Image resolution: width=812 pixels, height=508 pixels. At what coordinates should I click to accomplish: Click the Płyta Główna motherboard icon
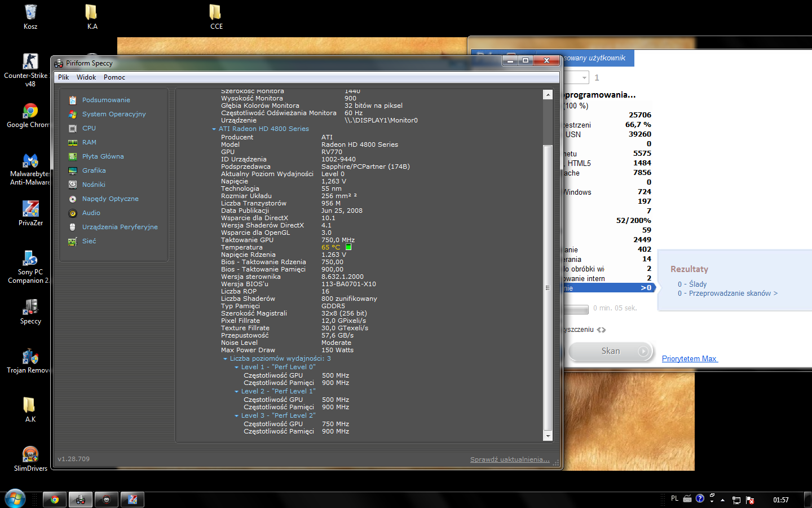click(x=72, y=156)
